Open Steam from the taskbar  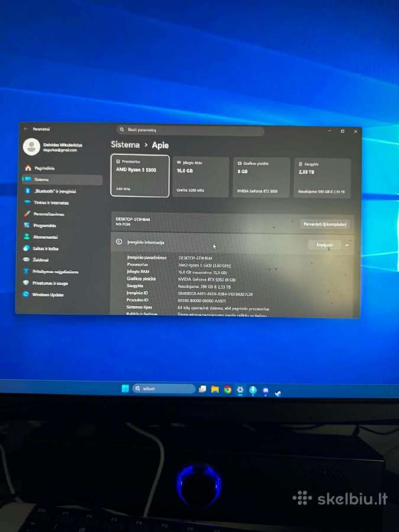point(278,393)
